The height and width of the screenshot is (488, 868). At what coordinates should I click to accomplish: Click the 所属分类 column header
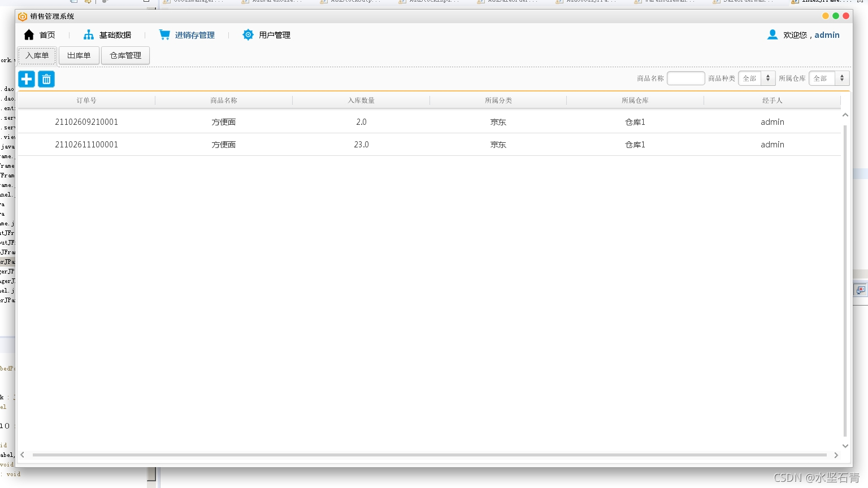498,101
